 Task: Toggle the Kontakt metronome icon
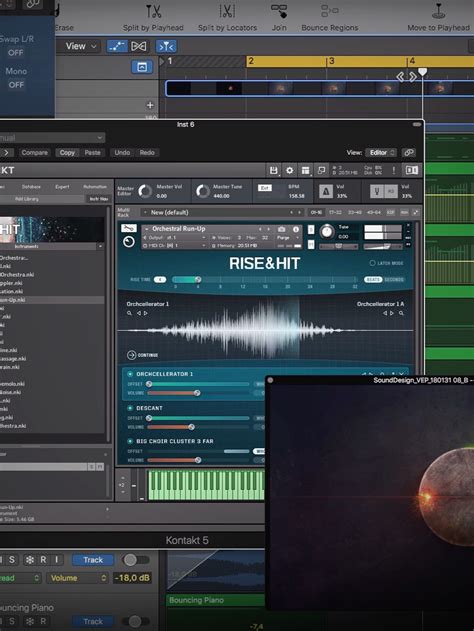pyautogui.click(x=326, y=192)
